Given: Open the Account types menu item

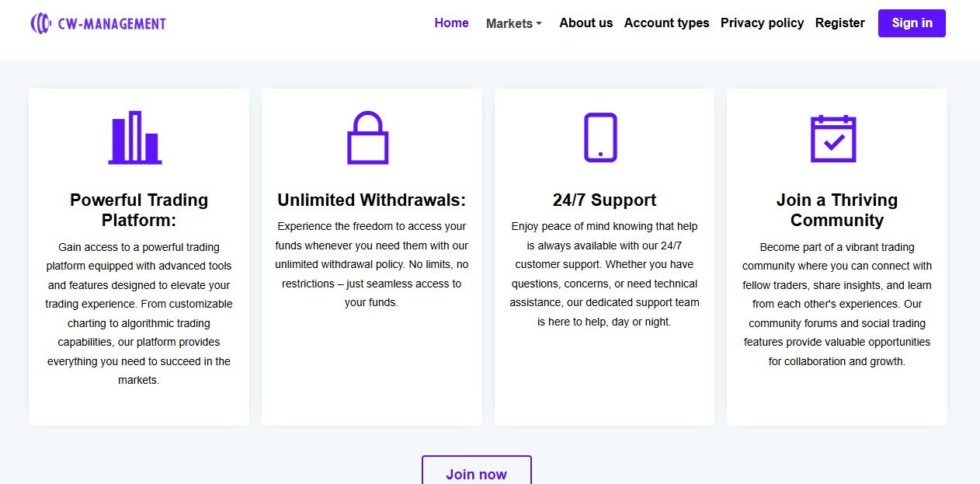Looking at the screenshot, I should 666,23.
